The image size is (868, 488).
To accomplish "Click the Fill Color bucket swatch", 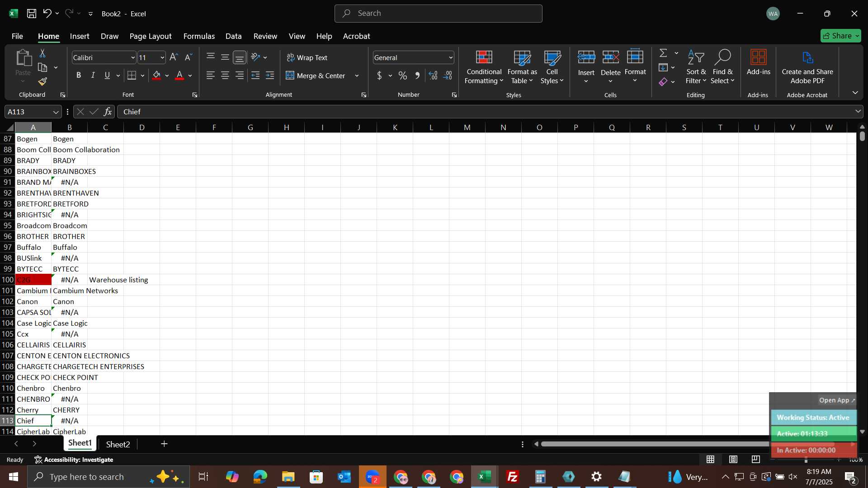I will (x=157, y=75).
